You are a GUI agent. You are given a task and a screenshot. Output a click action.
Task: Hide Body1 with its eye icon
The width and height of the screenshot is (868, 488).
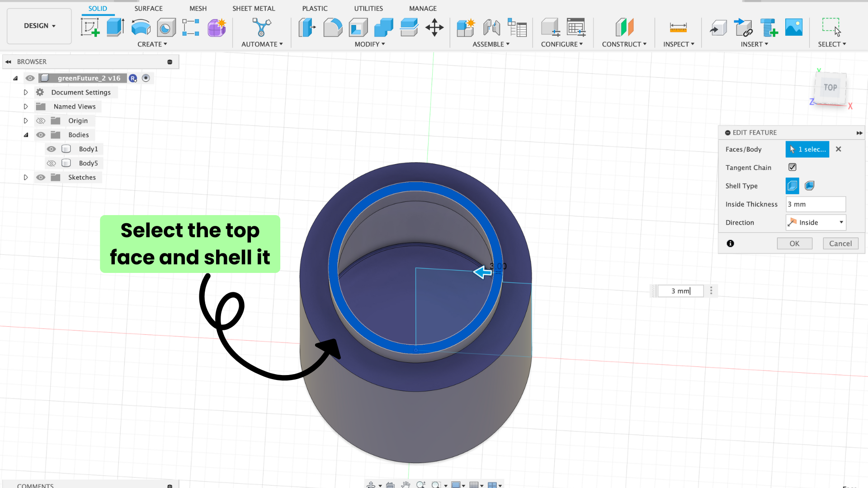pyautogui.click(x=52, y=149)
